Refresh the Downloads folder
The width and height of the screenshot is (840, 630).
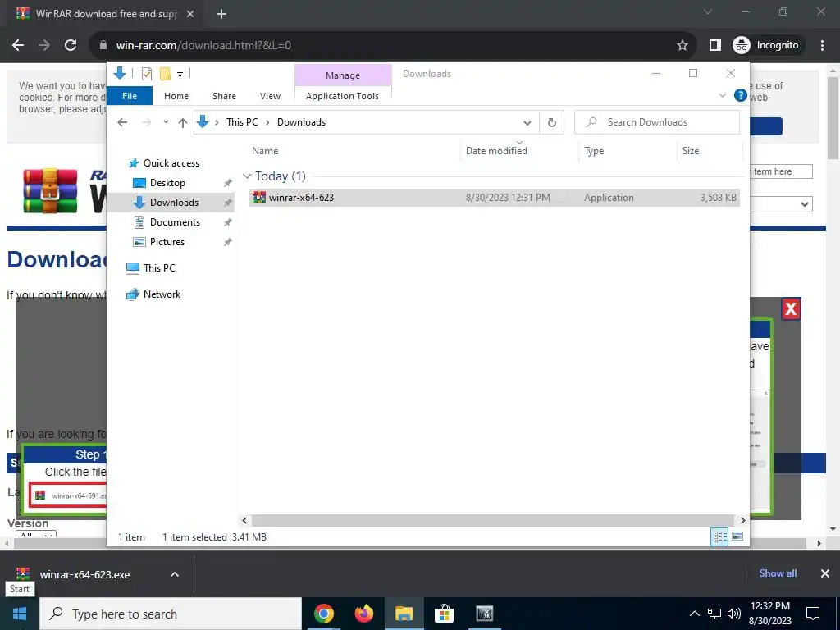pos(552,123)
